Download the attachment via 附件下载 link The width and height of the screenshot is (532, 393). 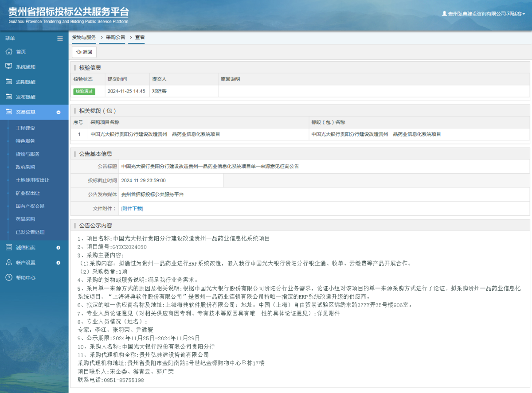click(x=132, y=208)
